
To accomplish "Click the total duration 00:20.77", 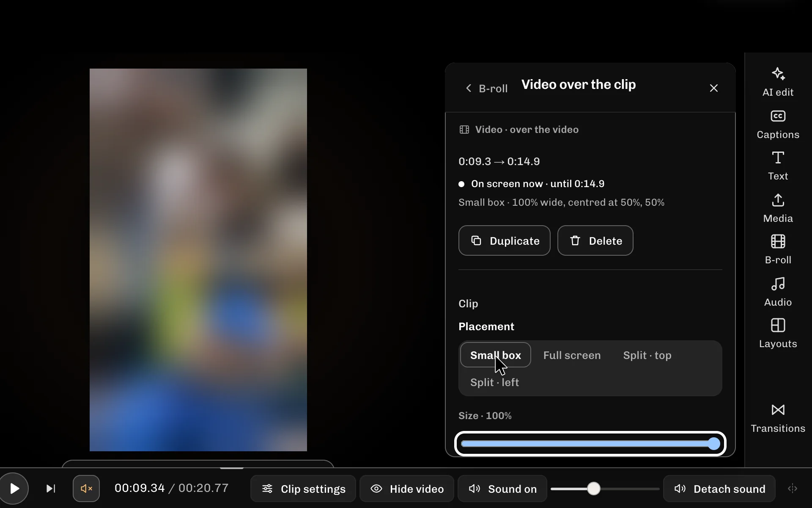I will 203,488.
